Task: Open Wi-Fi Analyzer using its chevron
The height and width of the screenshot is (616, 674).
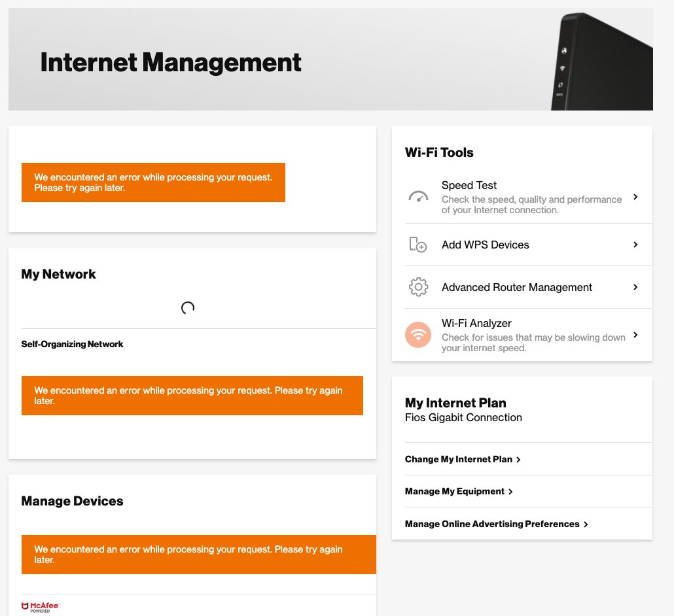Action: pos(635,335)
